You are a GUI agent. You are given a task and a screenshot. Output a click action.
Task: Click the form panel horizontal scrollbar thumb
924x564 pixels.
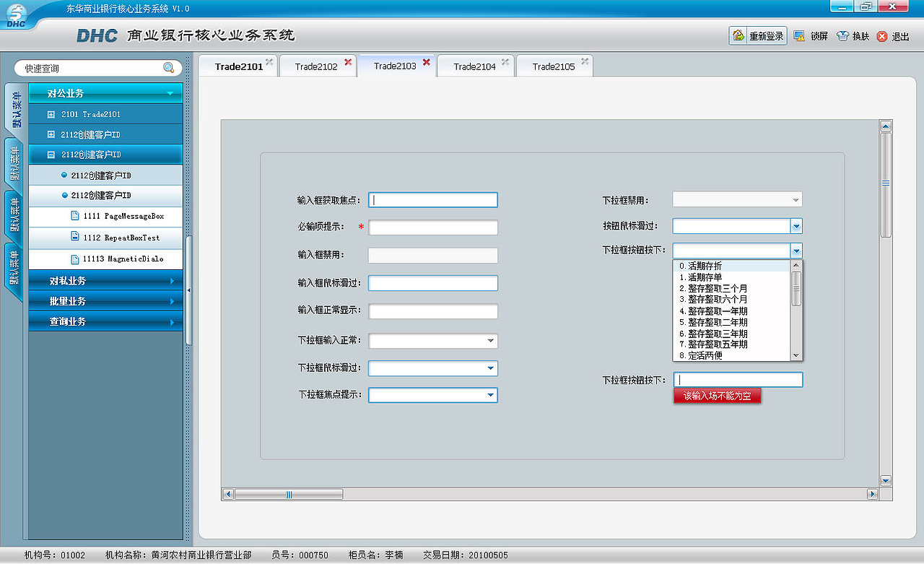point(289,494)
